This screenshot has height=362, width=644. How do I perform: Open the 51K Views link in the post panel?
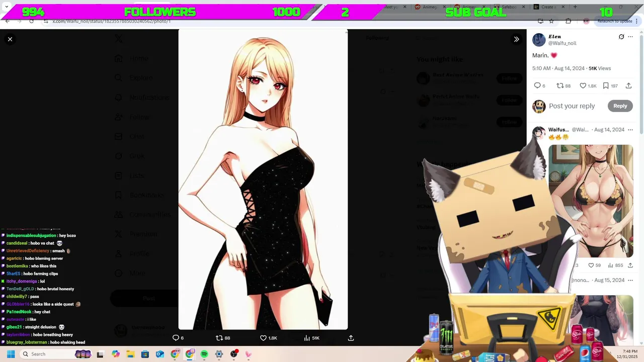click(x=600, y=68)
